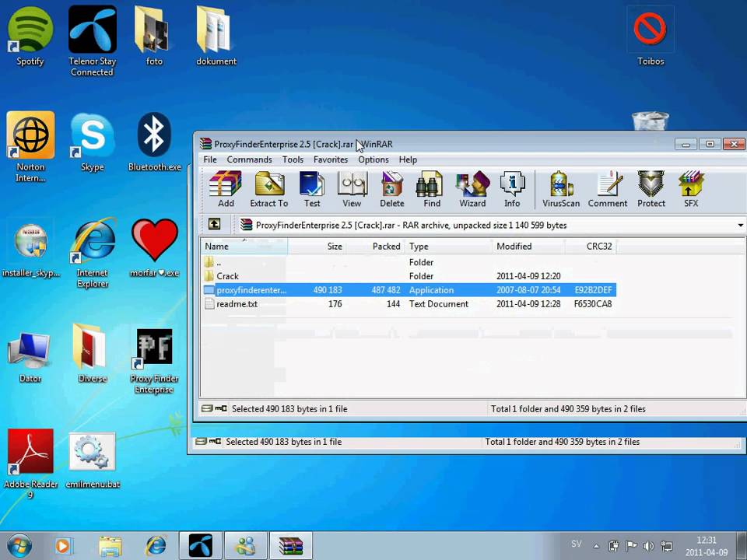Switch to Telenor app on taskbar
The image size is (747, 560).
pos(201,546)
